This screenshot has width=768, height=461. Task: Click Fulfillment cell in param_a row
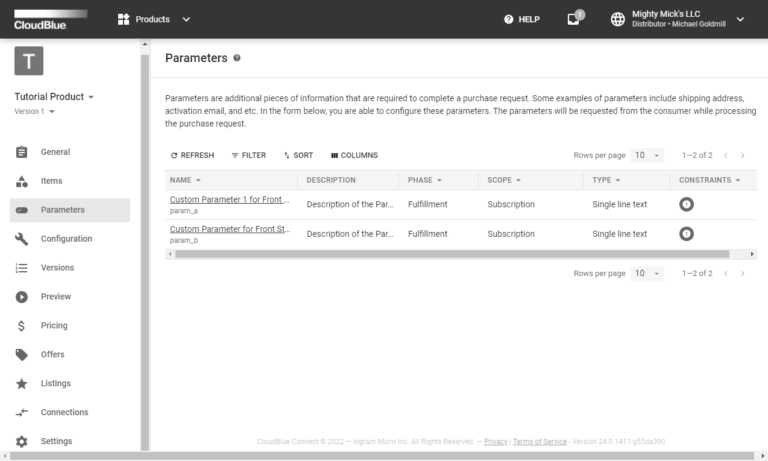click(x=428, y=204)
